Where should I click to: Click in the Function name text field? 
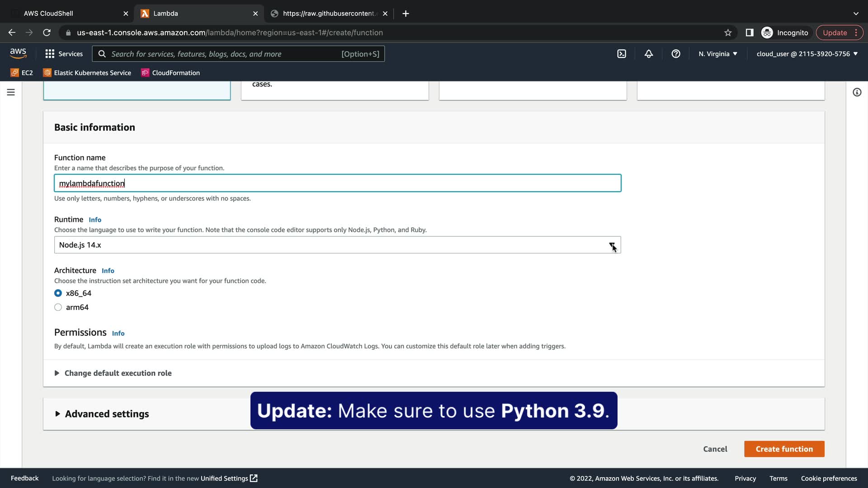pos(337,183)
